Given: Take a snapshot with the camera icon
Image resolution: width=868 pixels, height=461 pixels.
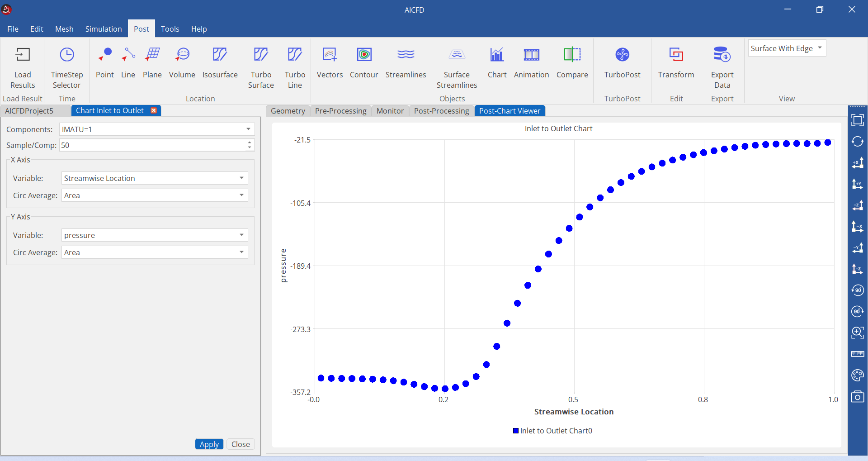Looking at the screenshot, I should click(858, 397).
